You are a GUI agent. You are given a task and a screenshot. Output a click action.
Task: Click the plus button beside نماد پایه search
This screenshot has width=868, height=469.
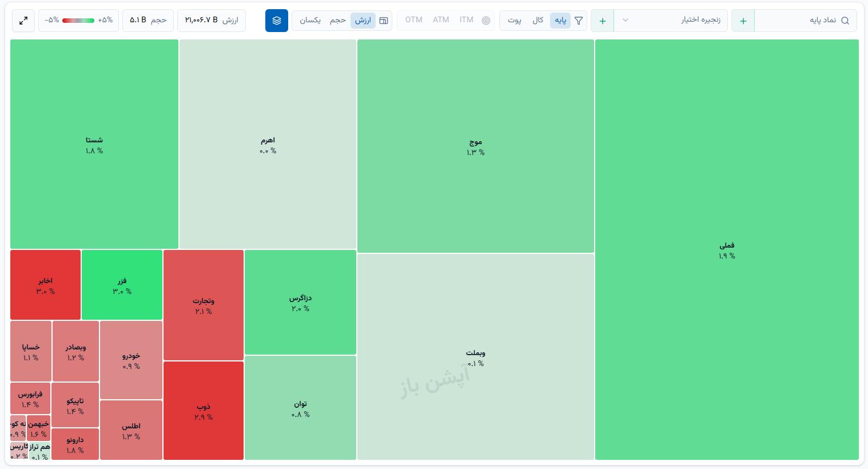pos(743,21)
